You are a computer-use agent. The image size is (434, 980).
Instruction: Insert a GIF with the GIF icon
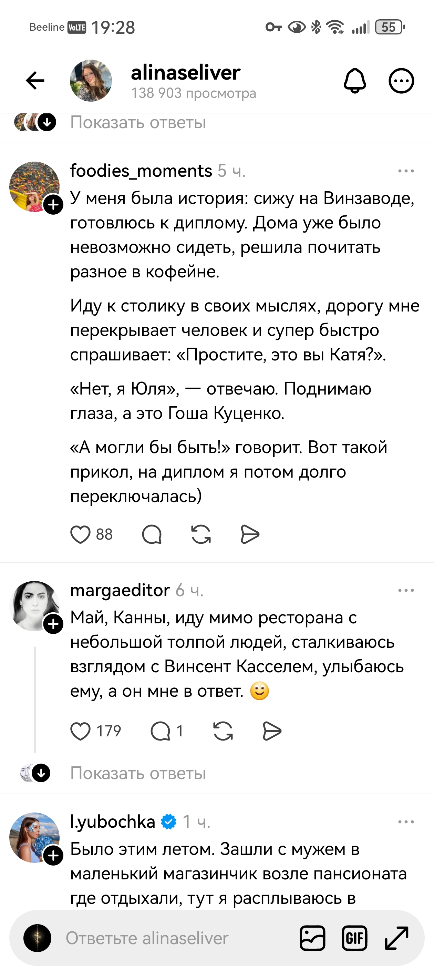click(x=355, y=938)
